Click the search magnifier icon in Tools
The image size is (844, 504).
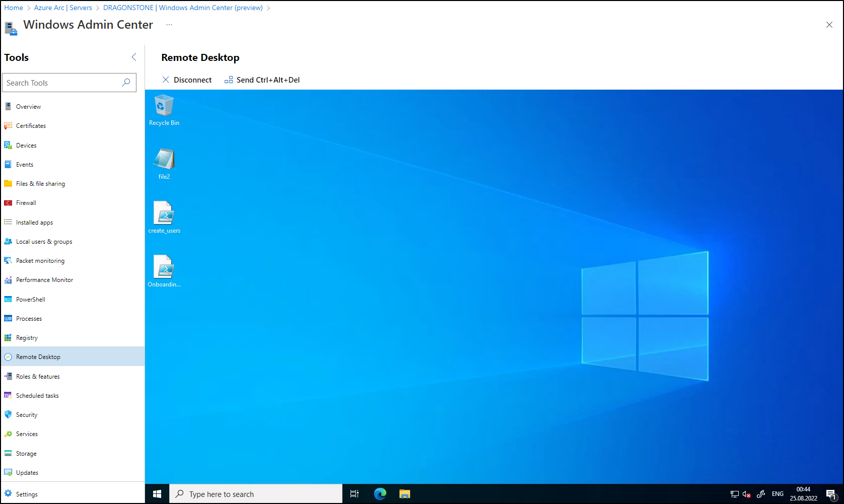click(x=126, y=83)
